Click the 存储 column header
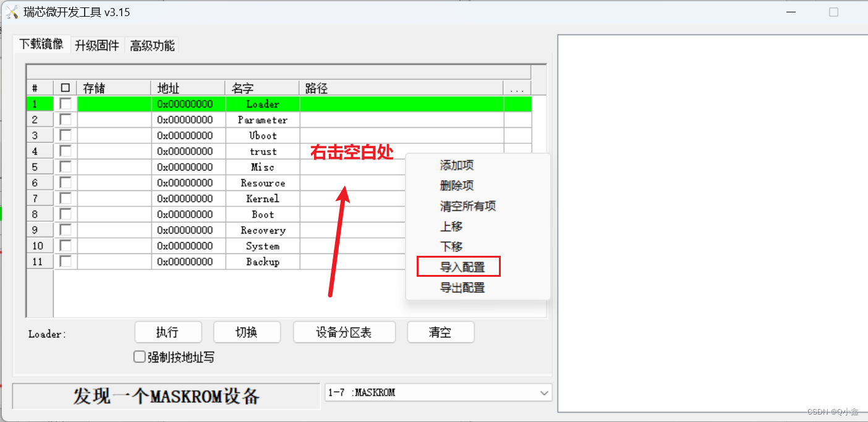This screenshot has height=422, width=868. click(114, 88)
